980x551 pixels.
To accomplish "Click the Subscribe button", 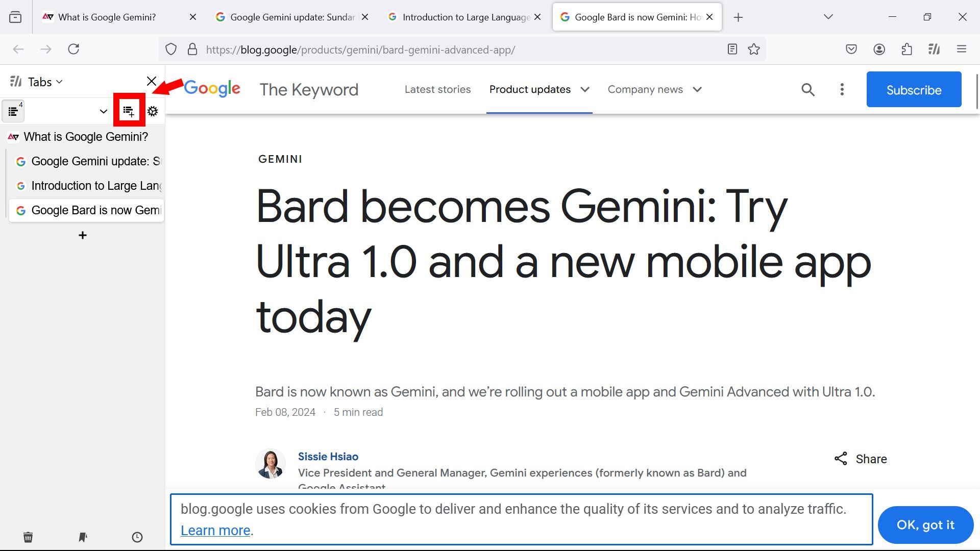I will (x=914, y=89).
